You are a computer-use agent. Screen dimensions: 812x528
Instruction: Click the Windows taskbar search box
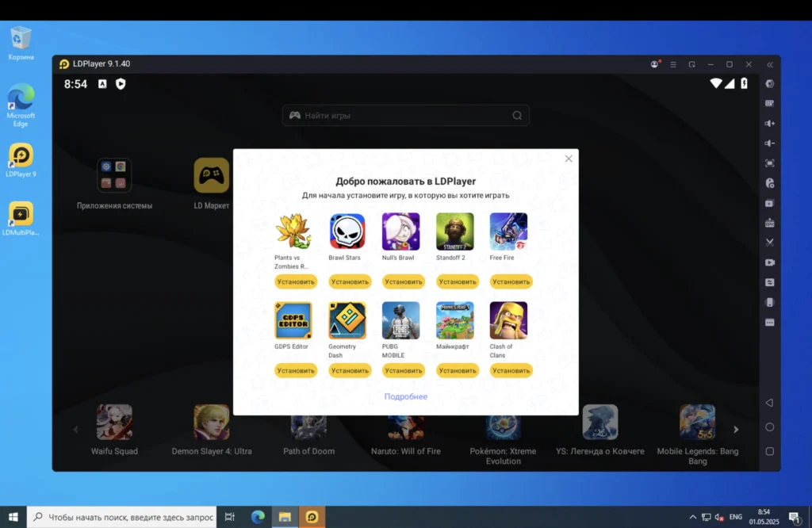[x=121, y=517]
